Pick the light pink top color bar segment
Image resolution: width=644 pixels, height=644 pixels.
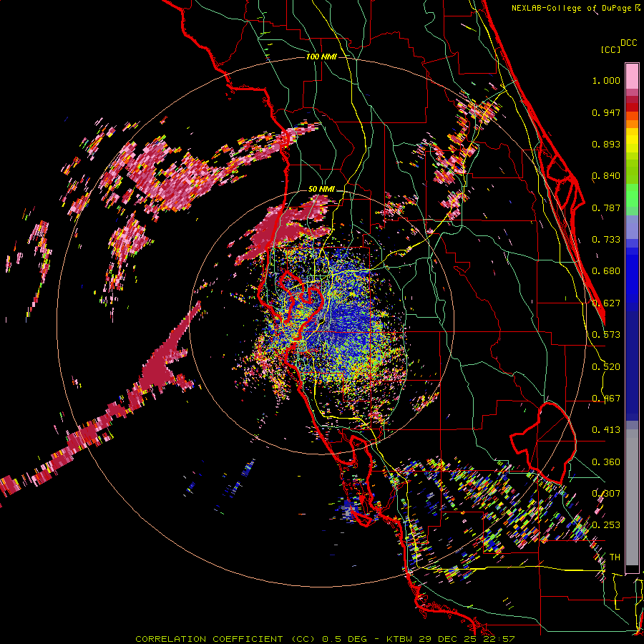(632, 76)
